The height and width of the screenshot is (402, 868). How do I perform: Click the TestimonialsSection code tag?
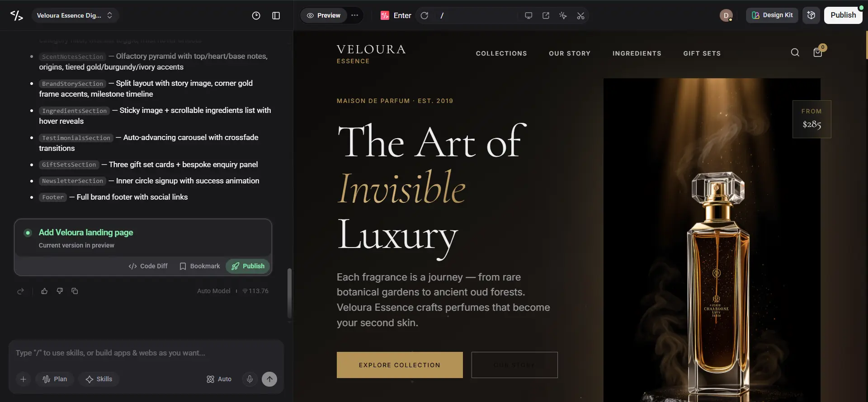(x=76, y=138)
